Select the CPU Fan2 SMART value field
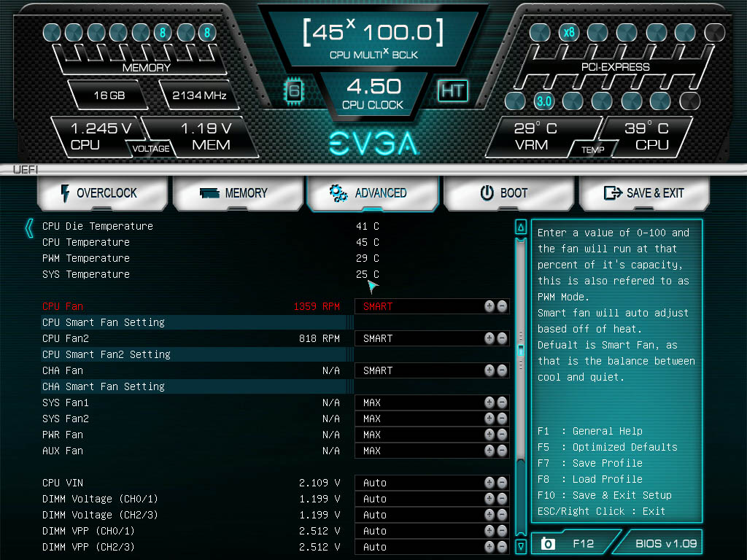The height and width of the screenshot is (560, 747). [x=432, y=338]
